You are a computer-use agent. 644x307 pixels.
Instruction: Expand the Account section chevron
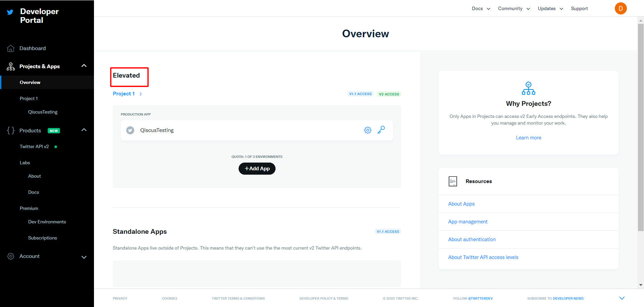click(84, 257)
